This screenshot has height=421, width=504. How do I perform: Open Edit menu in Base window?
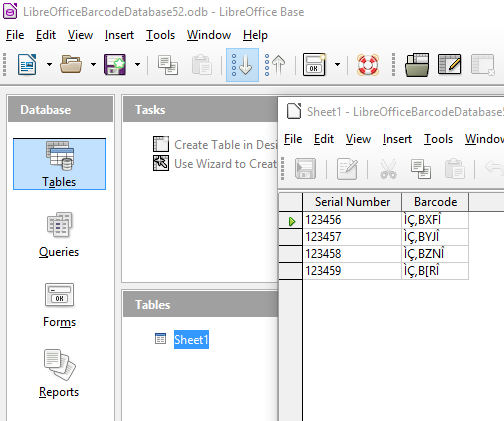click(x=46, y=35)
